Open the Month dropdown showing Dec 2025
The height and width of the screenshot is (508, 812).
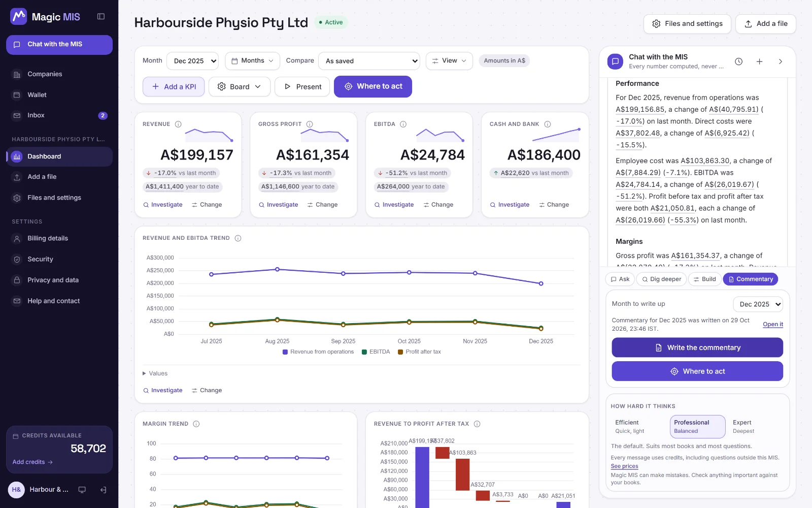(193, 61)
